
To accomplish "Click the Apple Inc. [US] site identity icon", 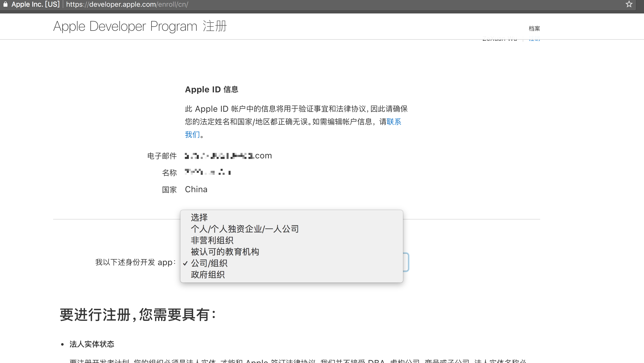I will pos(3,4).
